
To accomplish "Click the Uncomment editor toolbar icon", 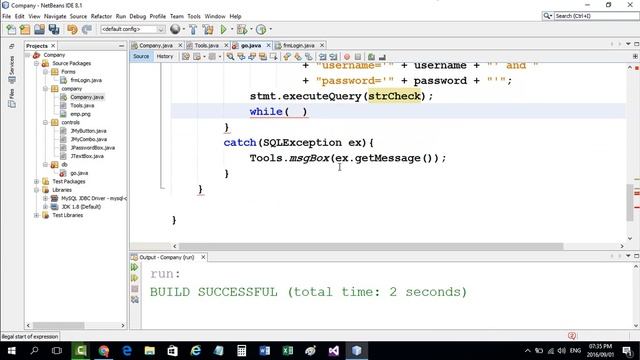I will (382, 57).
